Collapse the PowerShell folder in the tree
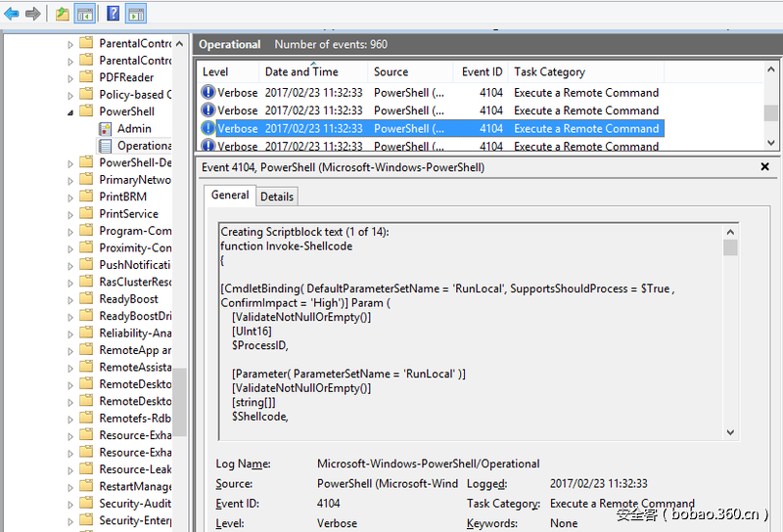 70,112
